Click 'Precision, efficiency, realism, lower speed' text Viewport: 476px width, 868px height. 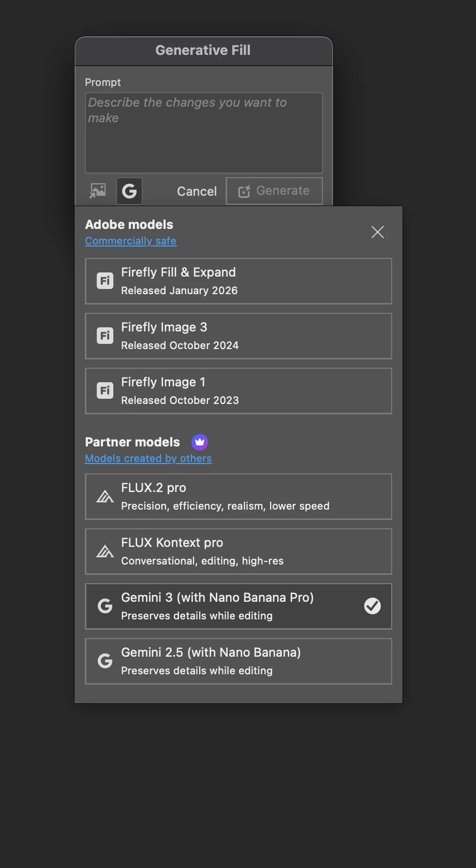[x=225, y=506]
